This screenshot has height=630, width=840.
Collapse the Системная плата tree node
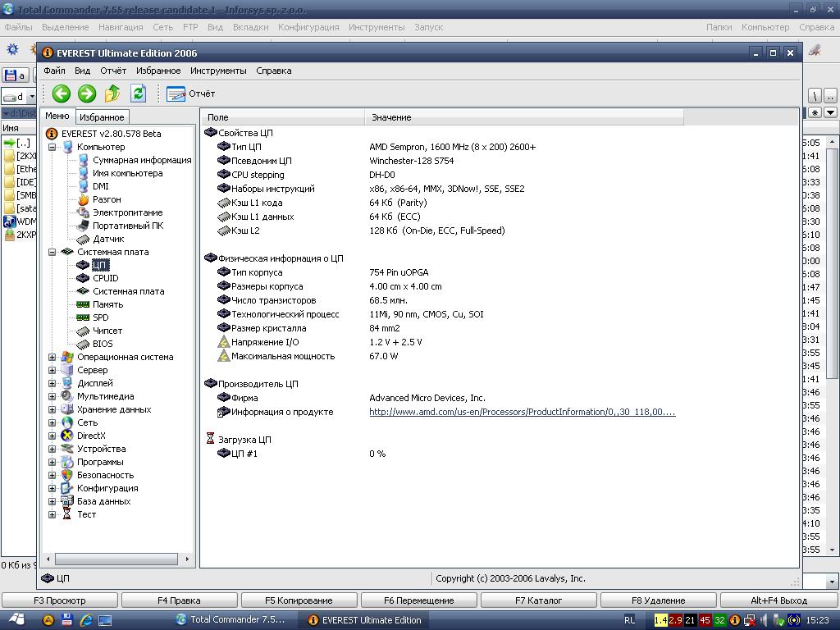tap(52, 252)
